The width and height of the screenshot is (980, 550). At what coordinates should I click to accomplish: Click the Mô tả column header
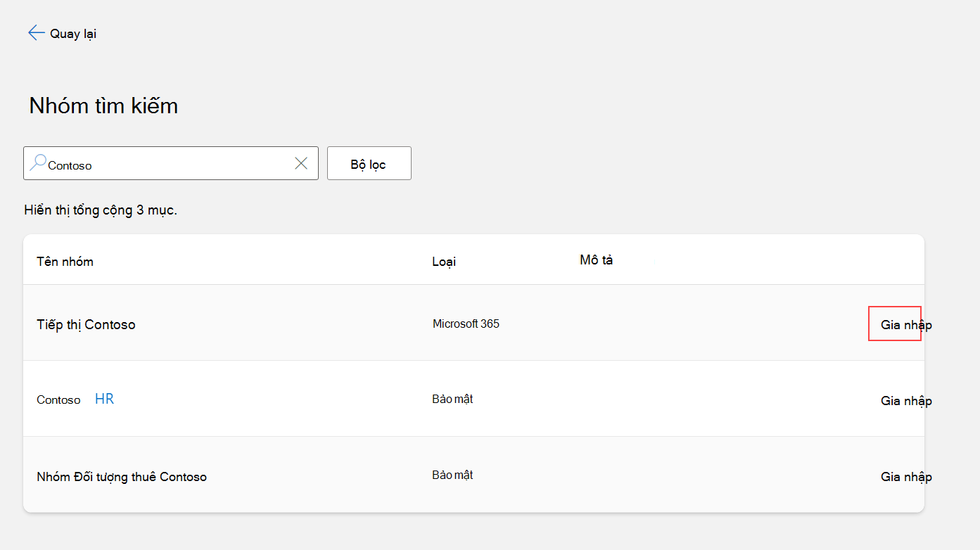click(x=597, y=260)
